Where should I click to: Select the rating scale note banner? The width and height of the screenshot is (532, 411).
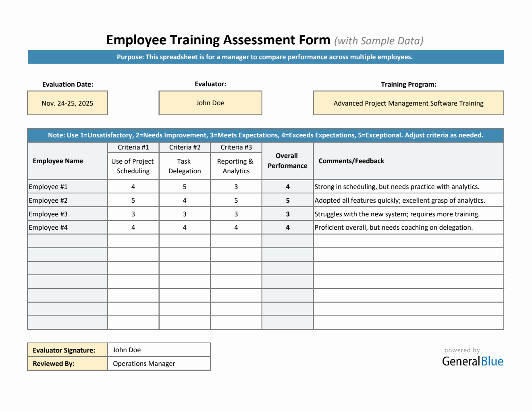click(266, 135)
